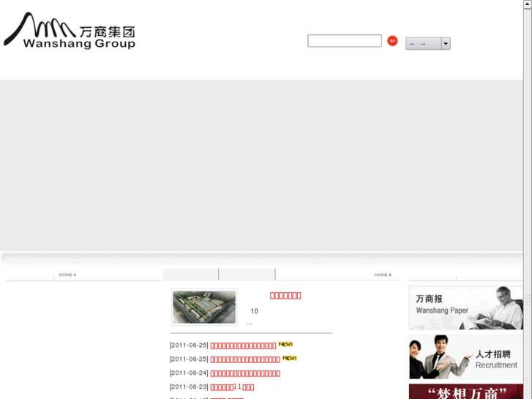This screenshot has height=399, width=532.
Task: Click the Wanshang Paper banner
Action: [466, 307]
